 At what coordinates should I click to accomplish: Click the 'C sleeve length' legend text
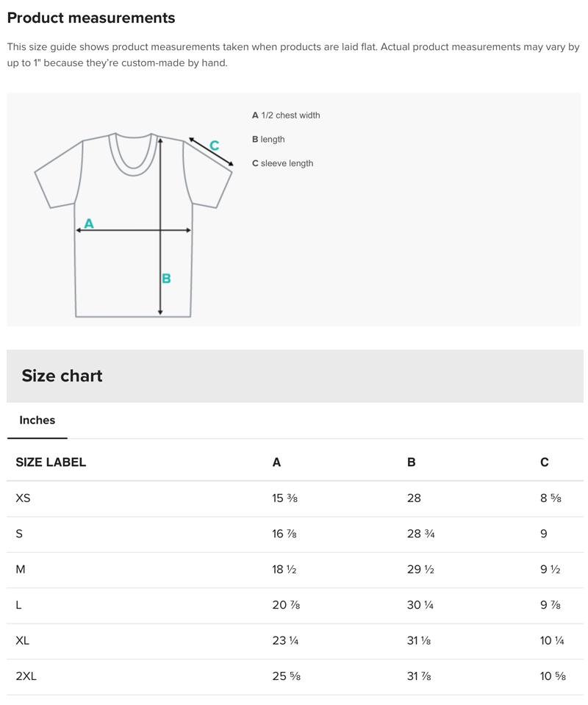tap(282, 163)
